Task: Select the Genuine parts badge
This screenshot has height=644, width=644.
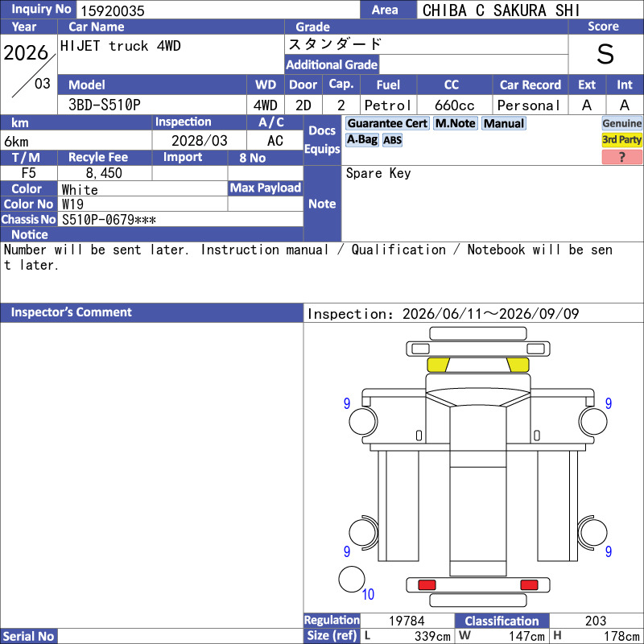Action: [x=621, y=123]
